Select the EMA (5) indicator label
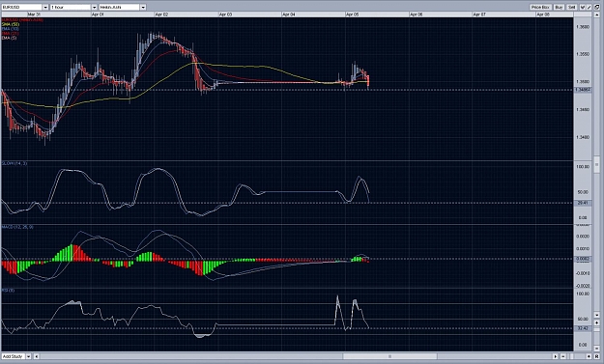This screenshot has height=364, width=604. tap(9, 38)
